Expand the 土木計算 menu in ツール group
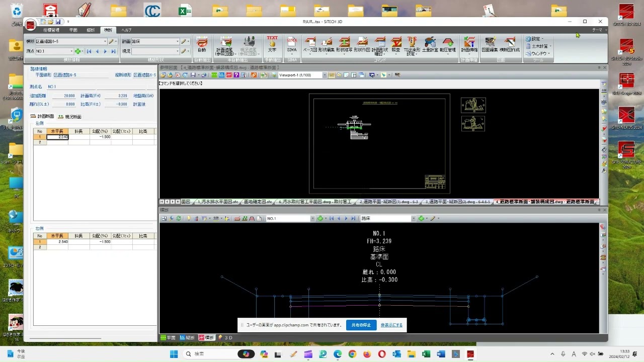644x362 pixels. coord(538,46)
